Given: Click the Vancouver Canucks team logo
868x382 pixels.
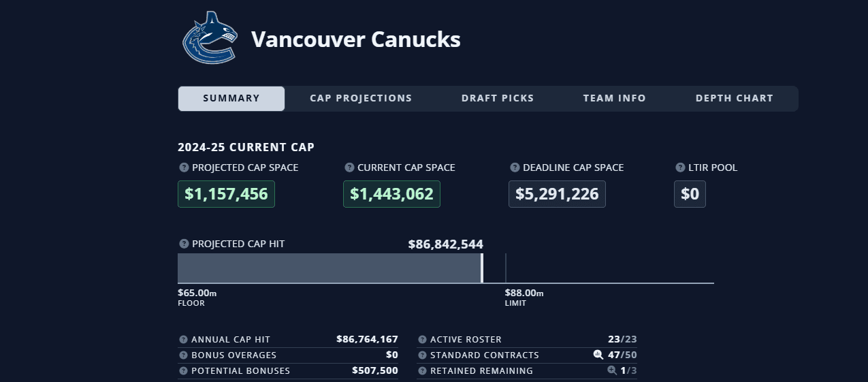Looking at the screenshot, I should pyautogui.click(x=210, y=38).
